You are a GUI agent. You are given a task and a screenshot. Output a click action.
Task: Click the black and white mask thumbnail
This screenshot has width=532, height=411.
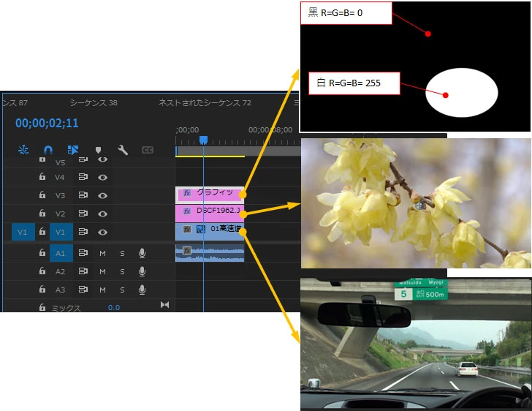tap(415, 67)
